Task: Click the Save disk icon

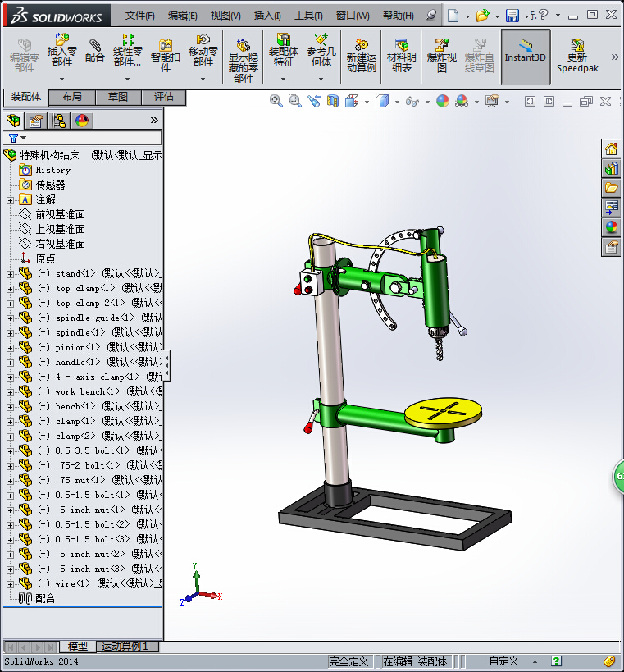Action: [512, 16]
